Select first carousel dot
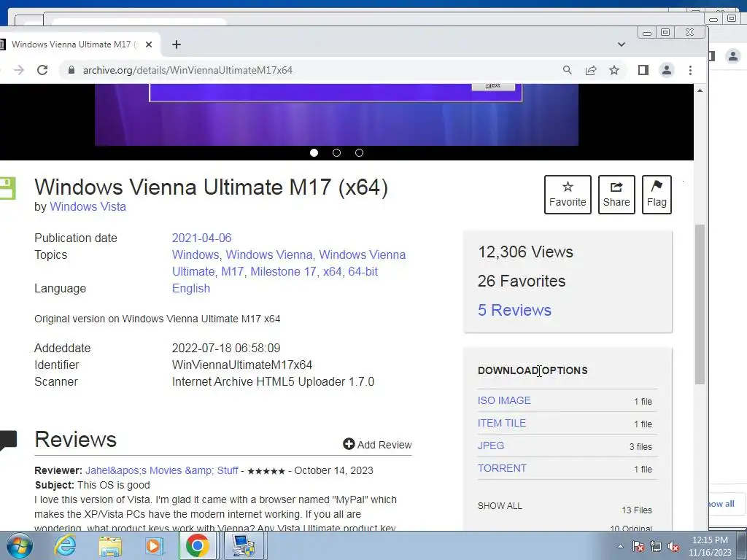The width and height of the screenshot is (747, 560). (314, 153)
